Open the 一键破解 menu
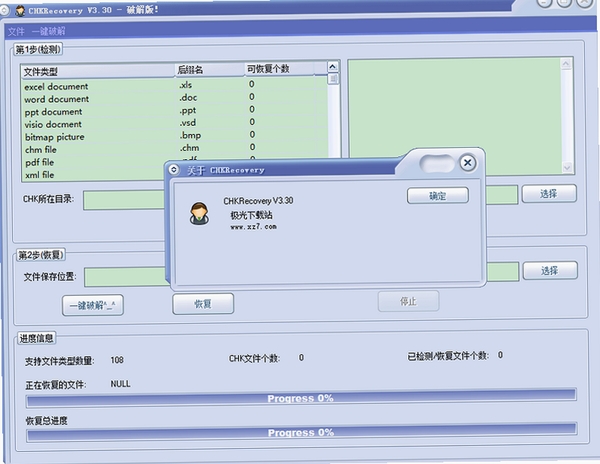Screen dimensions: 600x464 (x=49, y=31)
